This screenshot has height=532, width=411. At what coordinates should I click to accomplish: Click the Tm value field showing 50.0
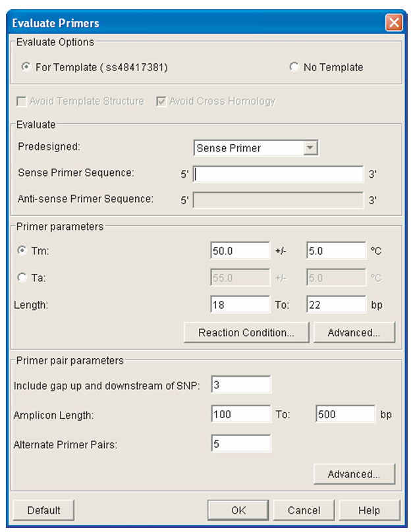point(240,251)
